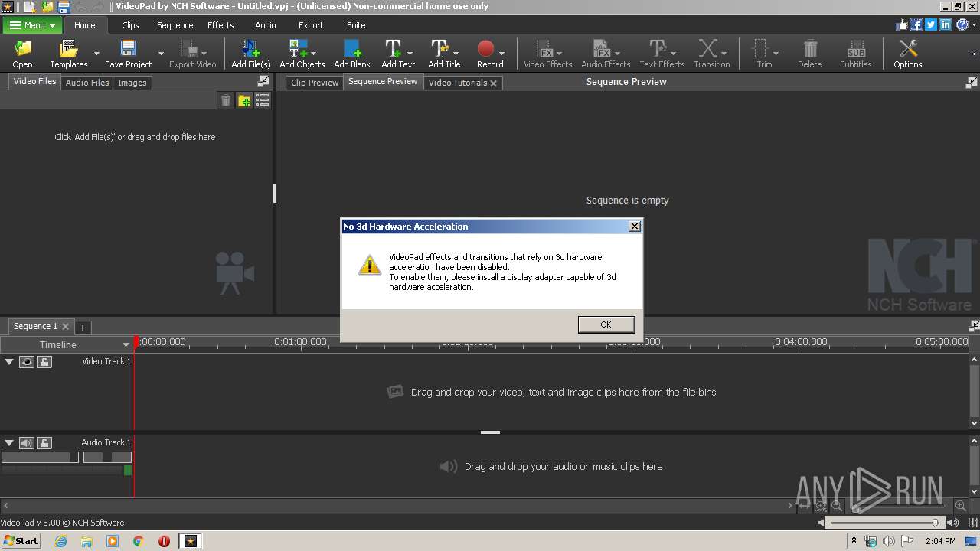Click the Twitter share icon
The height and width of the screenshot is (551, 980).
pos(931,24)
